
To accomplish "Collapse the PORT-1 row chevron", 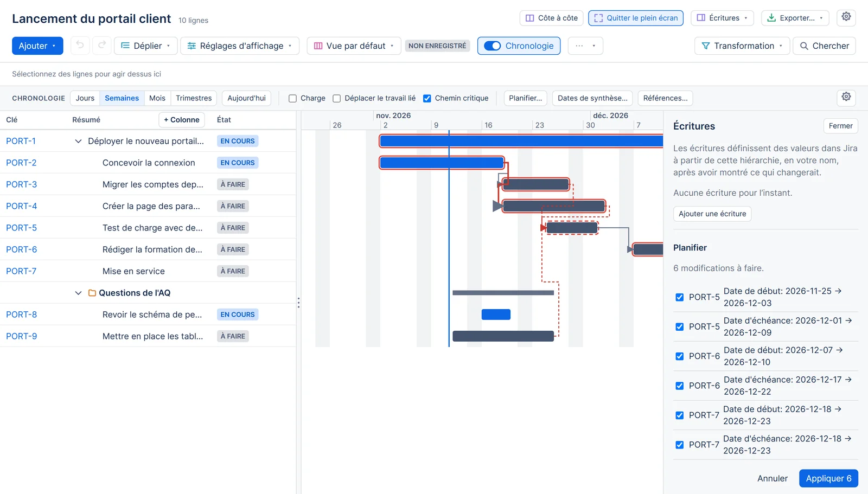I will click(x=78, y=141).
